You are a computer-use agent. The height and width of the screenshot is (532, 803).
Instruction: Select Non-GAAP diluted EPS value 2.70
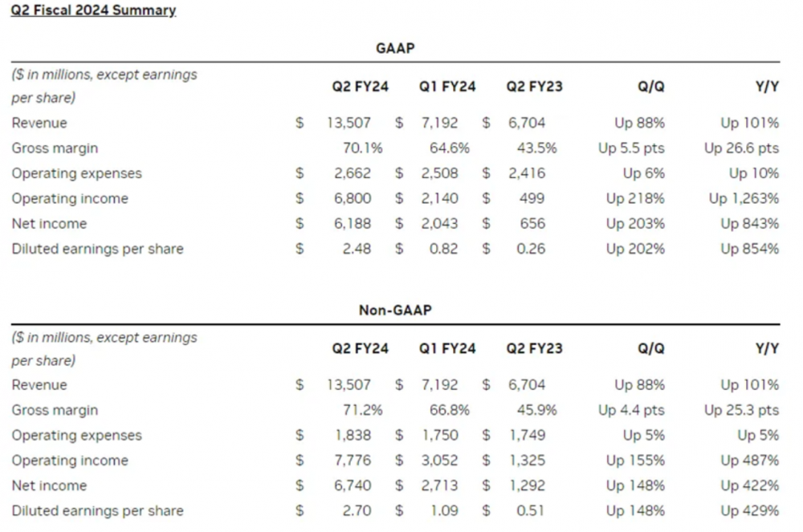coord(357,510)
